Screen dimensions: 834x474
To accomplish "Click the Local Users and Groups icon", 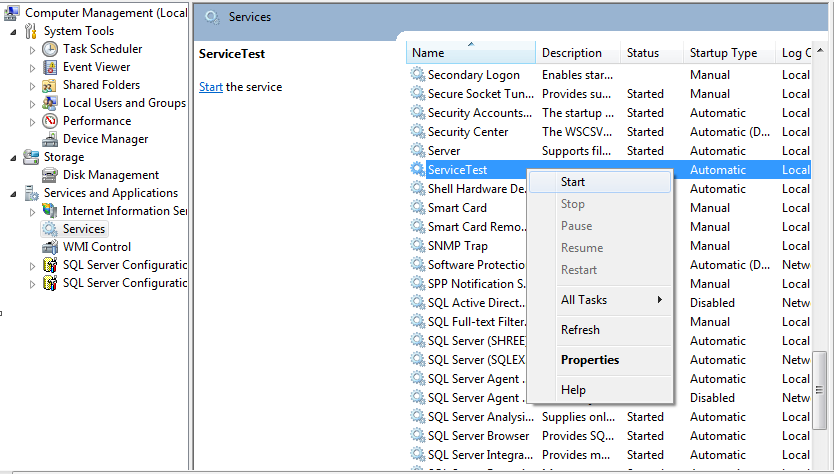I will tap(49, 103).
